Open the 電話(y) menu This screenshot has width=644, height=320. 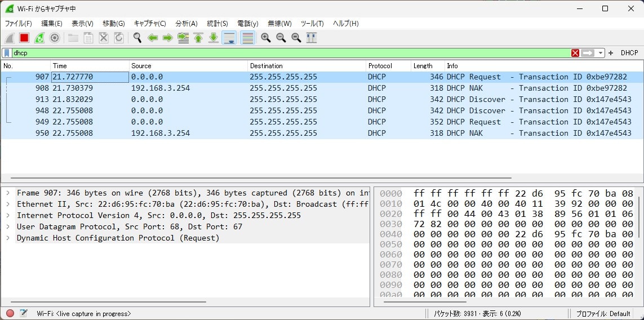pos(248,24)
